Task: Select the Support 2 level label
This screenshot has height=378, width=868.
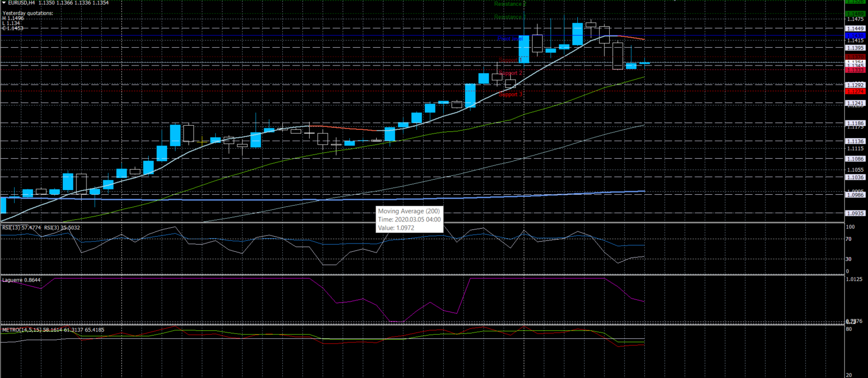Action: (510, 73)
